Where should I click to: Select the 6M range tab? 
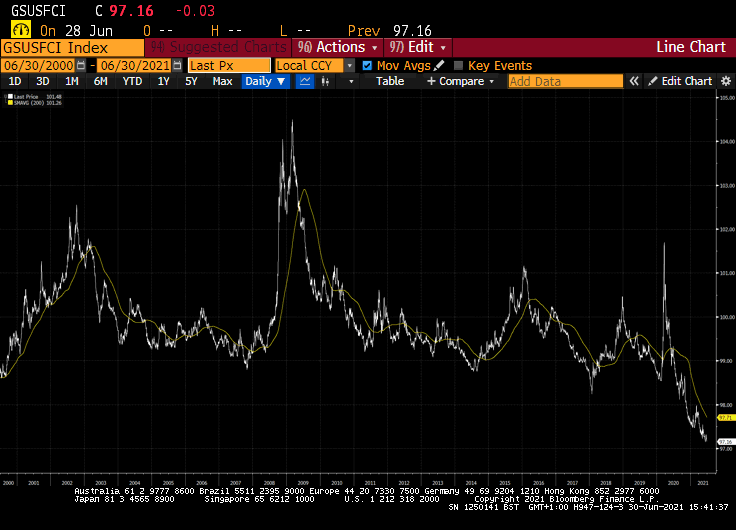[x=100, y=81]
